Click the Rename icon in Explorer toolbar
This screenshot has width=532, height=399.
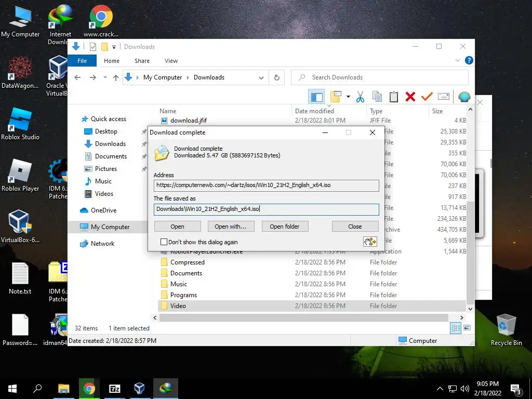444,97
